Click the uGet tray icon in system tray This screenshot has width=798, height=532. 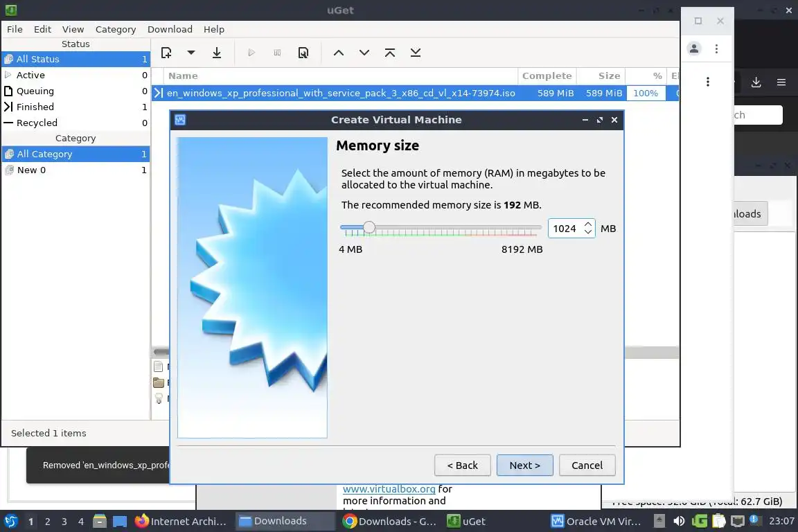tap(700, 522)
